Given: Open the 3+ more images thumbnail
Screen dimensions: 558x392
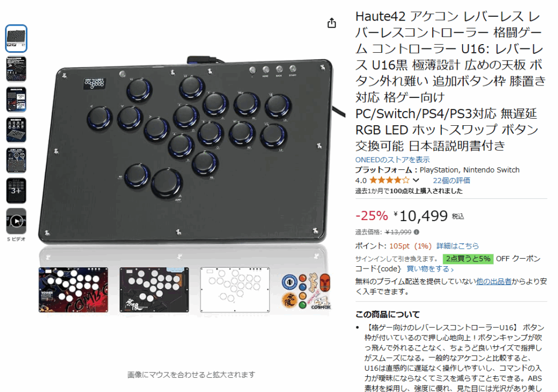Looking at the screenshot, I should (16, 191).
